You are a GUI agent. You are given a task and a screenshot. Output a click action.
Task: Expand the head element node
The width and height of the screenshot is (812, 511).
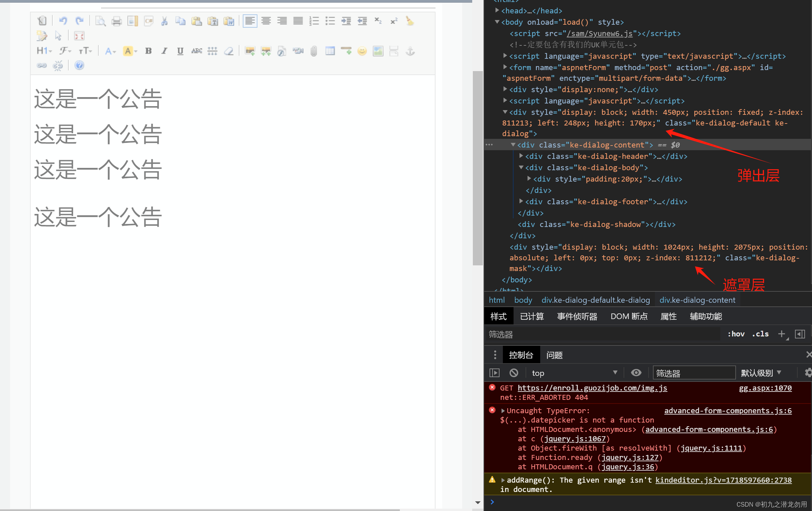point(497,10)
